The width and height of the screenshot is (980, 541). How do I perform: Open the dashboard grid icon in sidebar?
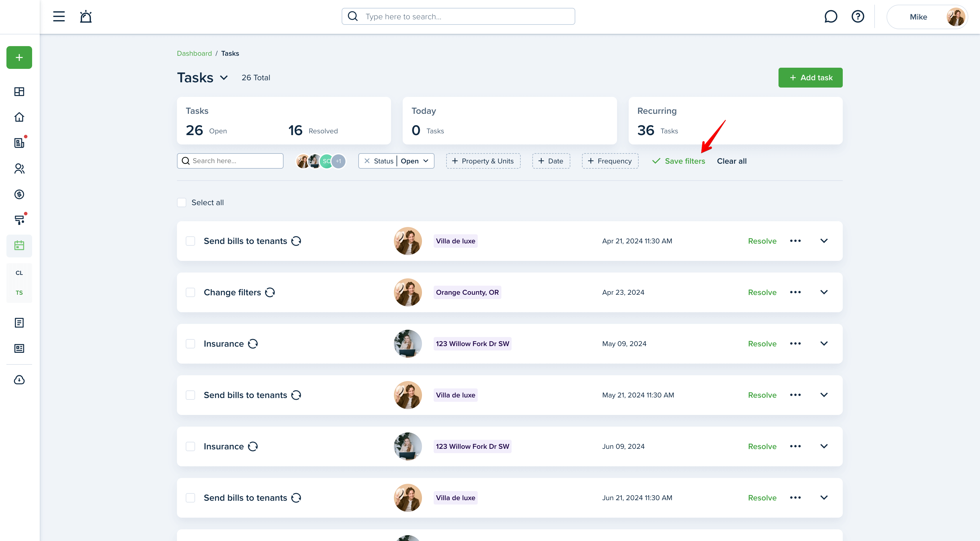pyautogui.click(x=19, y=92)
